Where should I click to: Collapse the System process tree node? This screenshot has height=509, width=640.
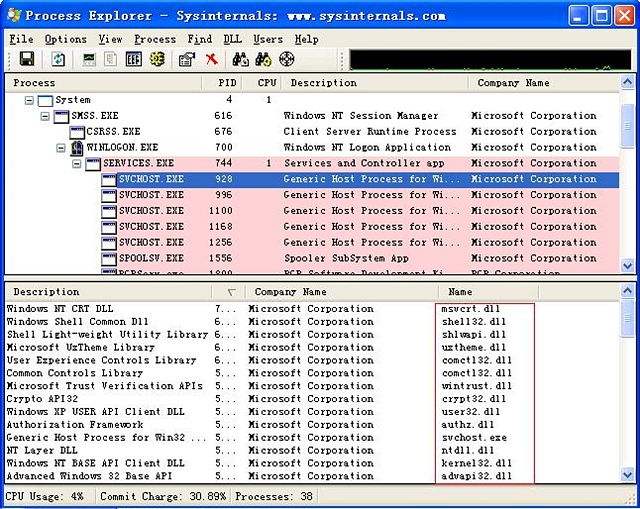pos(29,100)
